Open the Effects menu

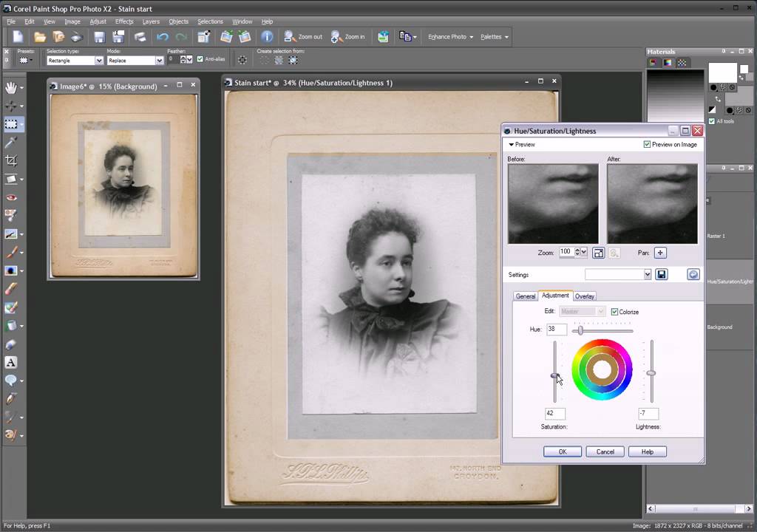coord(124,21)
